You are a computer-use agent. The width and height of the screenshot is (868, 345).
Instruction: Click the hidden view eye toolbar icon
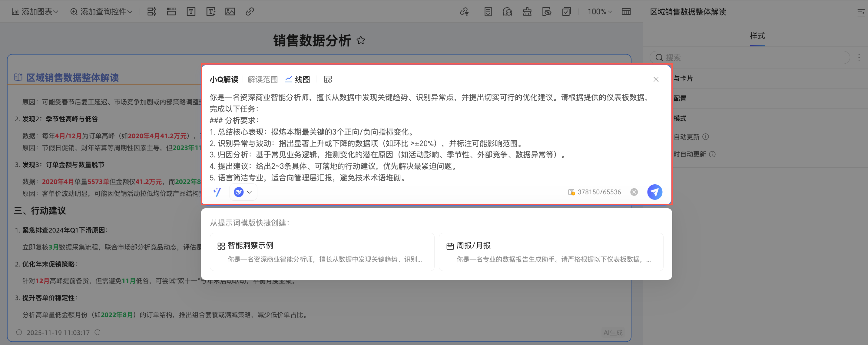click(547, 12)
